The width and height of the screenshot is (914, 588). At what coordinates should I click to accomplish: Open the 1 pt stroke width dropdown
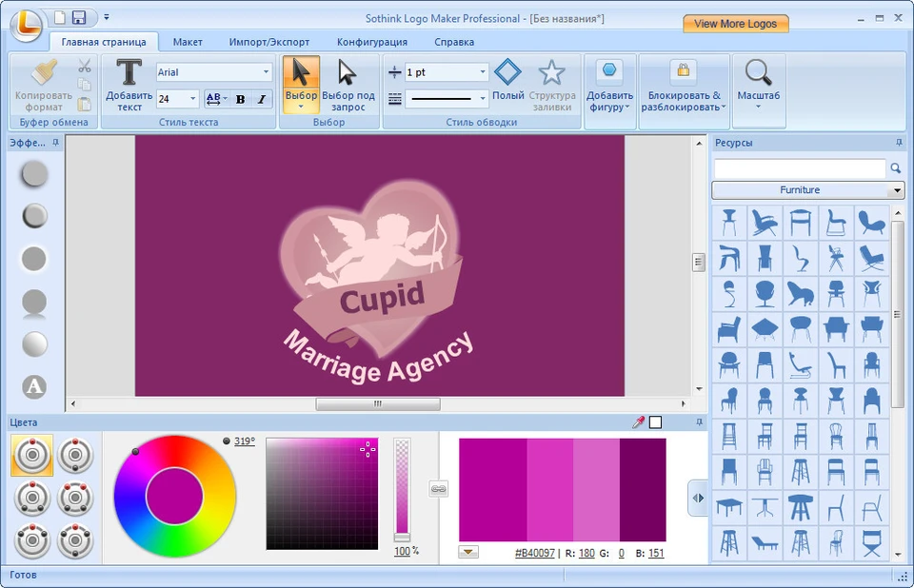[x=482, y=71]
